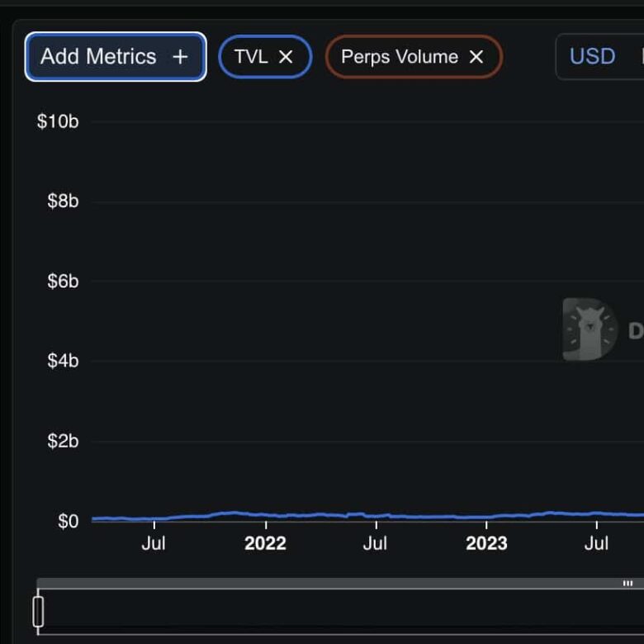Toggle the Perps Volume metric chip

click(400, 57)
